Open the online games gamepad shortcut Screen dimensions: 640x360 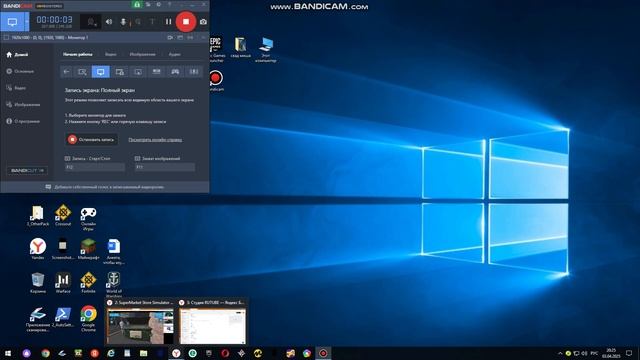click(88, 218)
